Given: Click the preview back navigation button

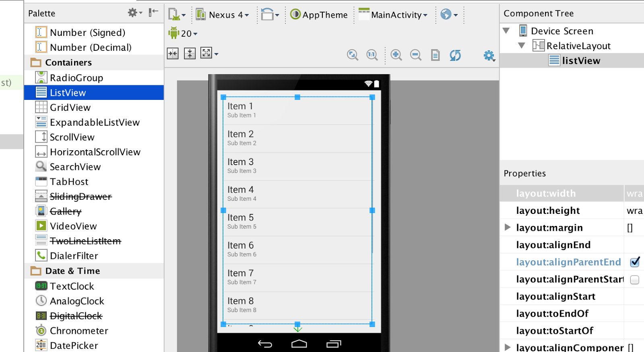Looking at the screenshot, I should point(265,344).
